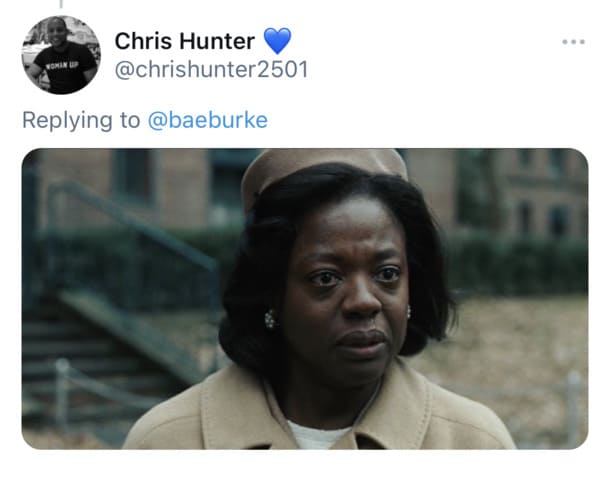Click Chris Hunter's circular profile avatar
Screen dimensions: 599x485
pyautogui.click(x=61, y=55)
